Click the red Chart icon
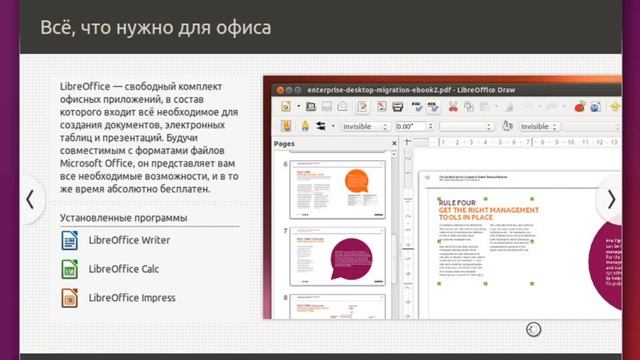This screenshot has height=360, width=640. click(x=580, y=107)
